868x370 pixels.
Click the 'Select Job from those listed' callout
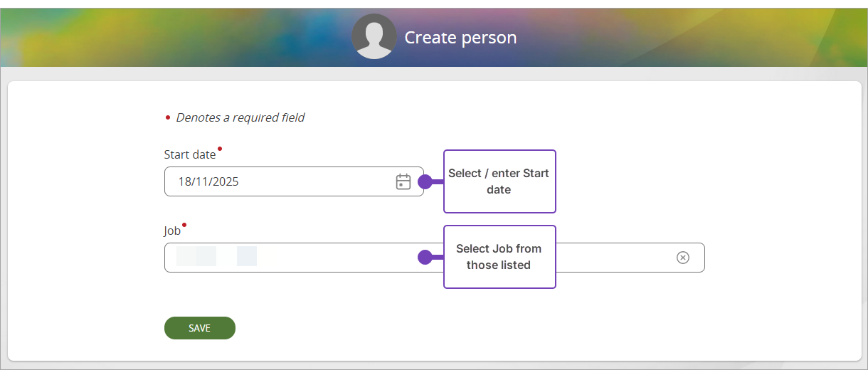tap(499, 257)
